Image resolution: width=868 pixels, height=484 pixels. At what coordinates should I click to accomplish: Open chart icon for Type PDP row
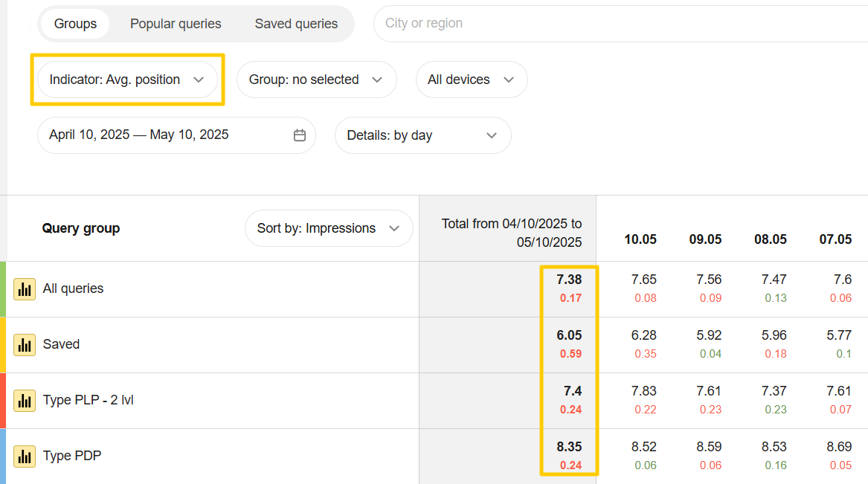coord(25,456)
